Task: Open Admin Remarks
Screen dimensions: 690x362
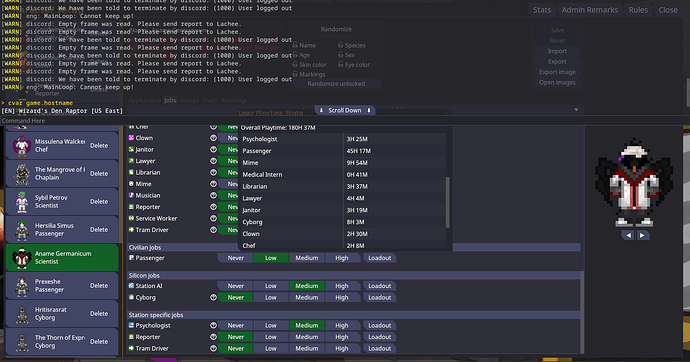Action: tap(590, 10)
